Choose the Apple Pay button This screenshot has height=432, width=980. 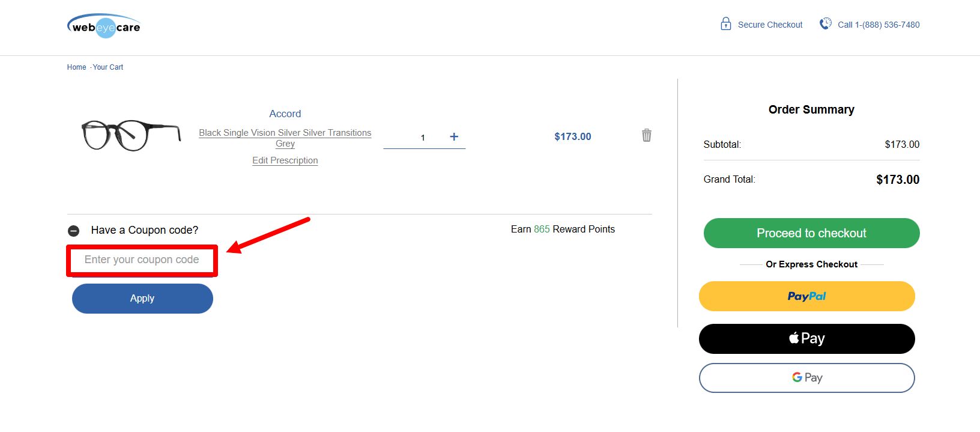806,339
